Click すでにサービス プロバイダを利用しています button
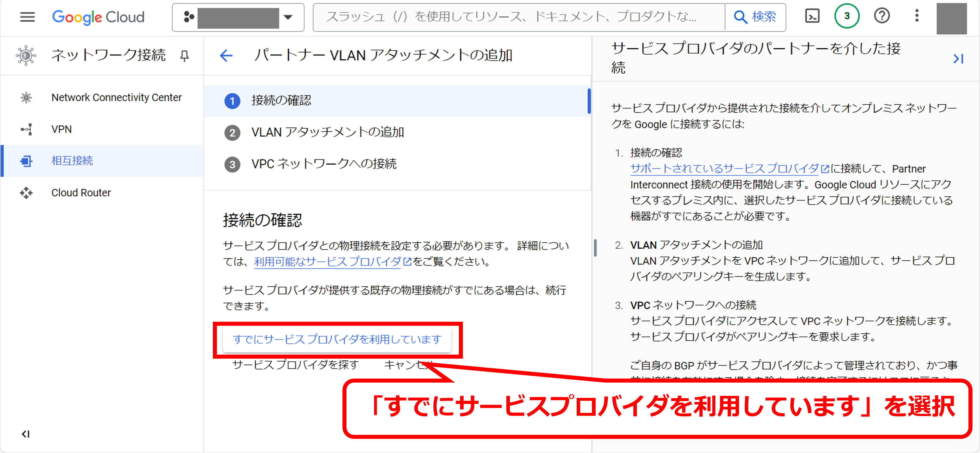Screen dimensions: 980x453 tap(337, 339)
